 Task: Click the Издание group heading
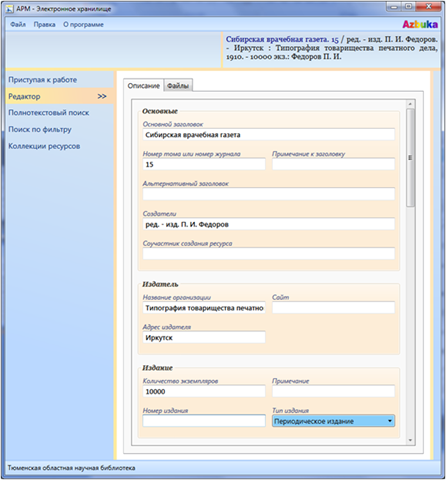[x=157, y=368]
